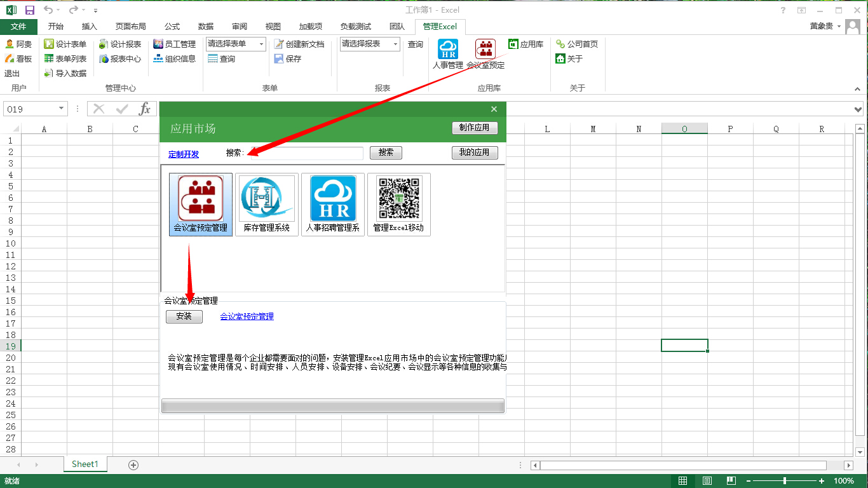The image size is (868, 488).
Task: Click 设计表单 in the ribbon
Action: pos(65,44)
